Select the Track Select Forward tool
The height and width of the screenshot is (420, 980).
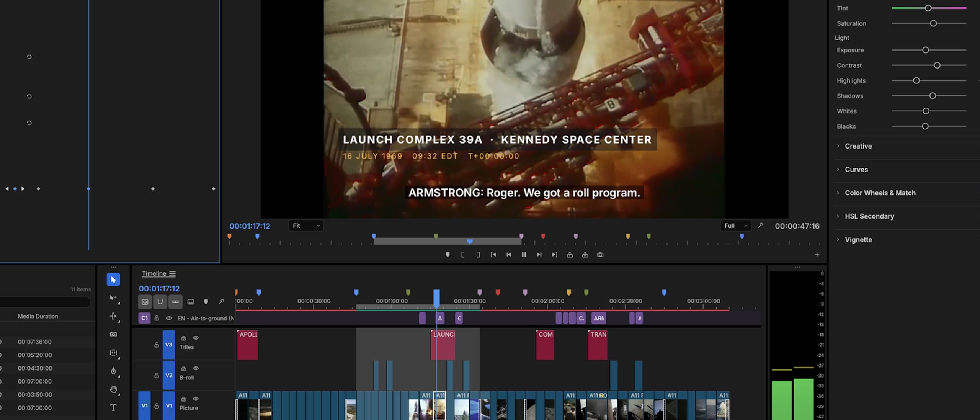[x=113, y=298]
